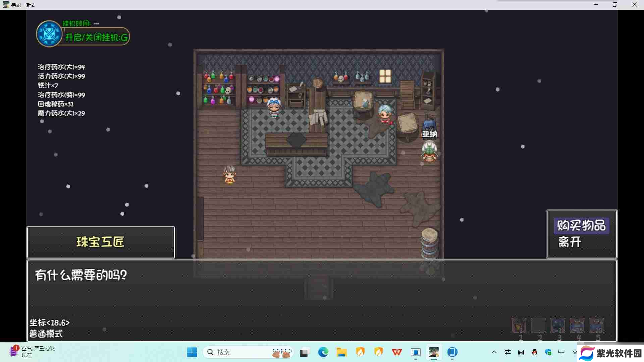Click the potion shelf with colored bottles
644x362 pixels.
pos(219,87)
